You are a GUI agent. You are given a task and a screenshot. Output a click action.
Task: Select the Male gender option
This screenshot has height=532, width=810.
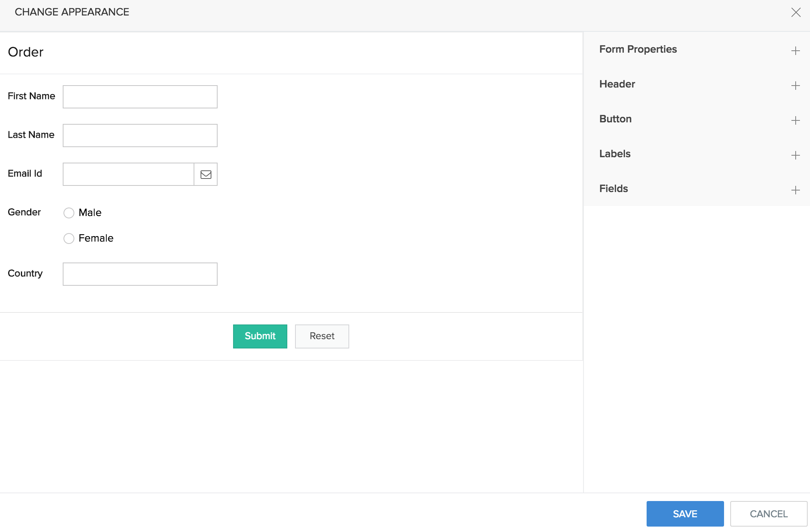(69, 213)
